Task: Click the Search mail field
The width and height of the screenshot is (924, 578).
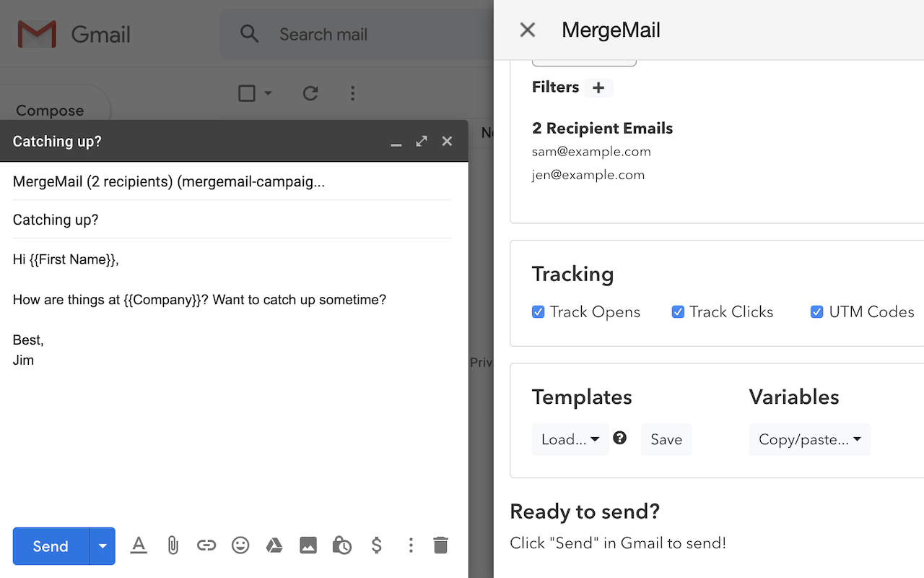Action: point(357,34)
